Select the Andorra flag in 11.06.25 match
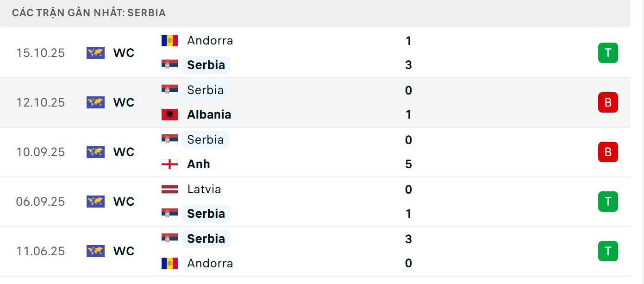This screenshot has height=284, width=644. pyautogui.click(x=169, y=263)
